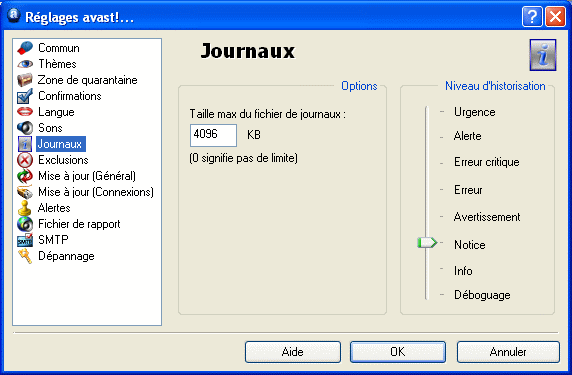Click the Sons speaker icon
This screenshot has width=572, height=375.
coord(25,128)
